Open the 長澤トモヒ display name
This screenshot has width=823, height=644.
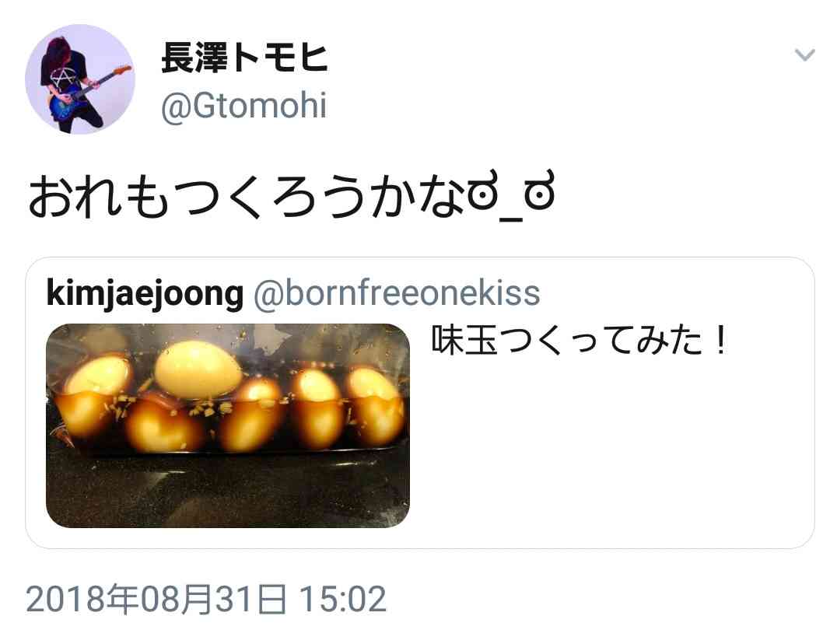(x=244, y=58)
